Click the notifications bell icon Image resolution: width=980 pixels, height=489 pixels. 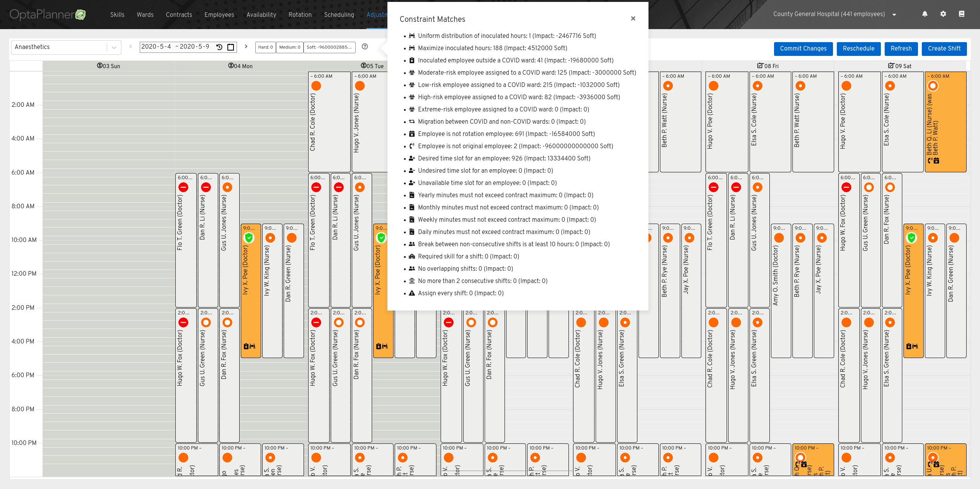pyautogui.click(x=925, y=14)
